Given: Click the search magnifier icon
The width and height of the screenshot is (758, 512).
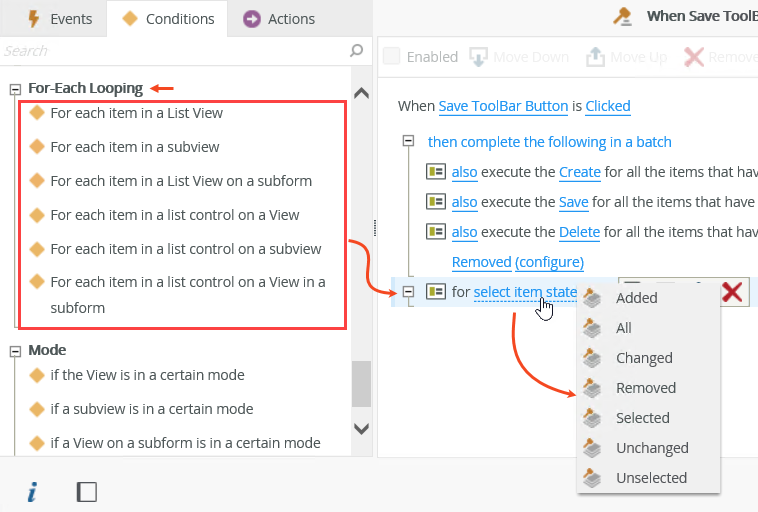Looking at the screenshot, I should [356, 51].
